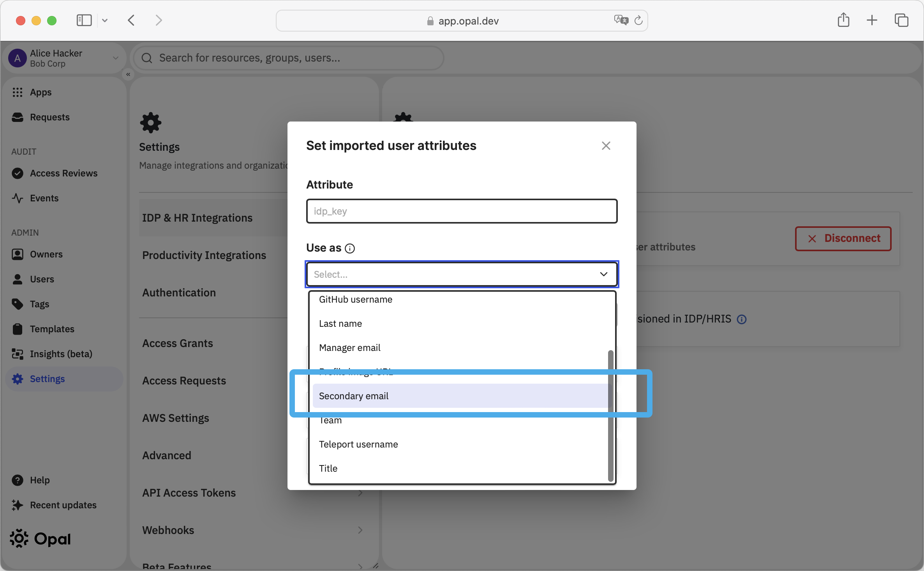Screen dimensions: 924x571
Task: Click the dropdown list scrollbar
Action: (x=610, y=416)
